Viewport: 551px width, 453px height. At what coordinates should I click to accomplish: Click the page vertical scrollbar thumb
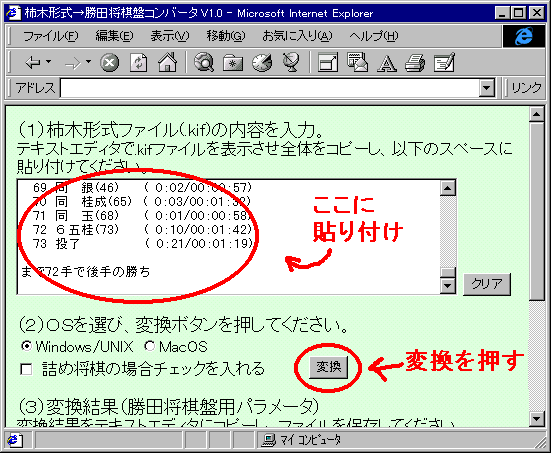click(537, 211)
